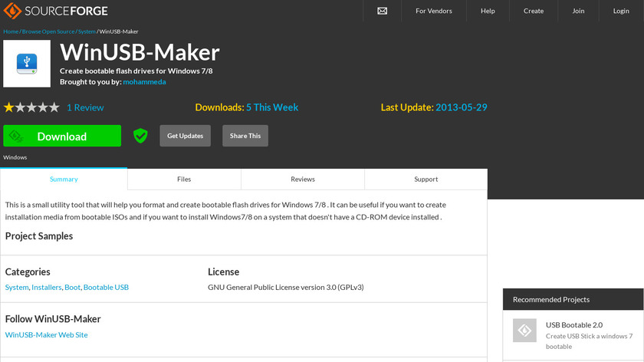
Task: Switch to the Files tab
Action: (x=184, y=179)
